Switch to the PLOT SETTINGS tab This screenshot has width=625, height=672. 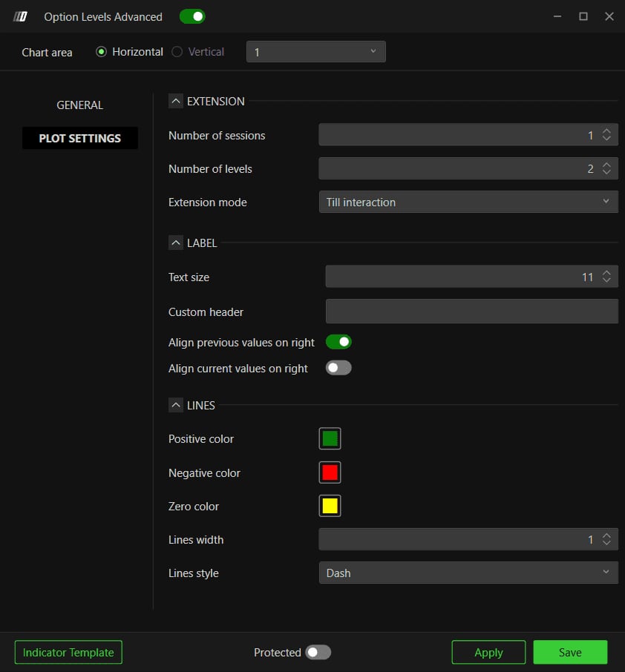point(79,138)
